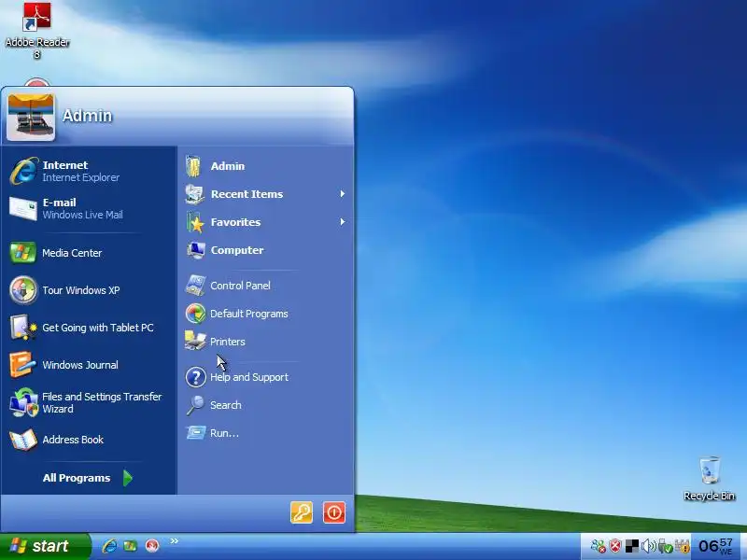
Task: Launch Windows Journal
Action: point(88,365)
